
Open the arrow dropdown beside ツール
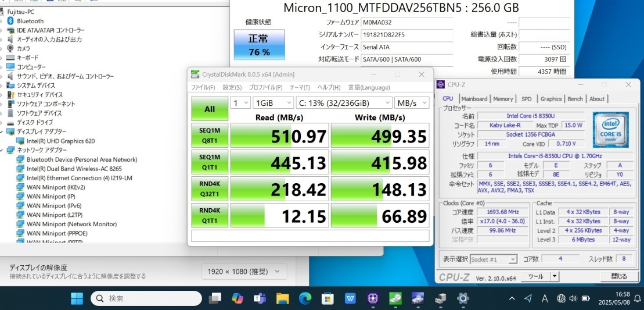[555, 277]
